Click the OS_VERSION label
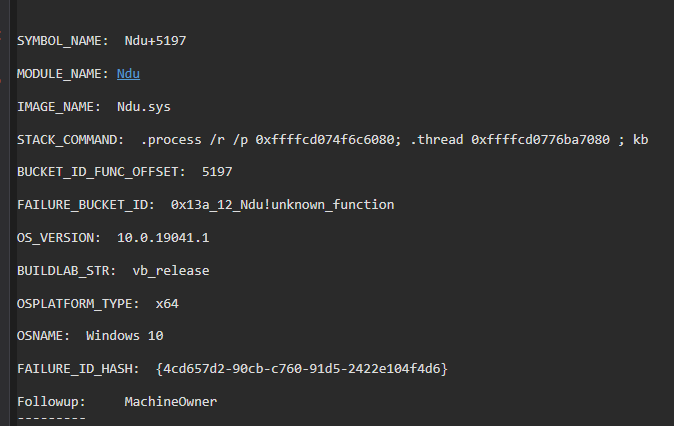674x426 pixels. (x=58, y=238)
